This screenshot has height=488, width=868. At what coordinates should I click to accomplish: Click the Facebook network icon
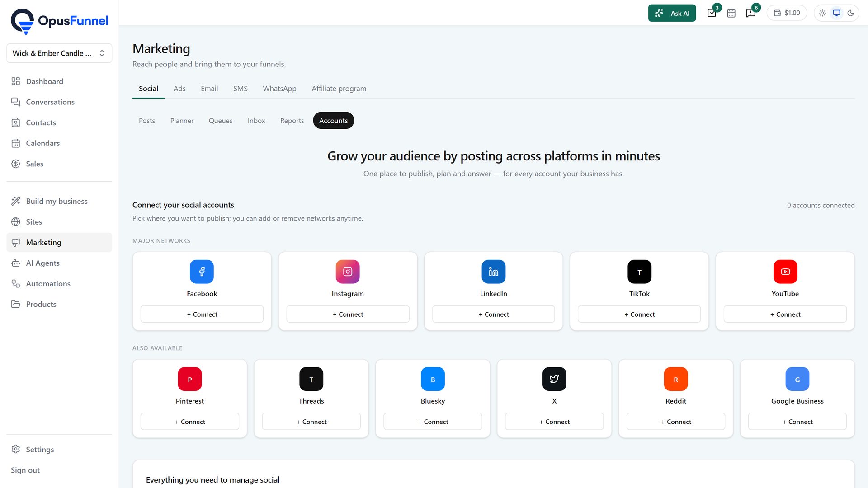click(202, 272)
